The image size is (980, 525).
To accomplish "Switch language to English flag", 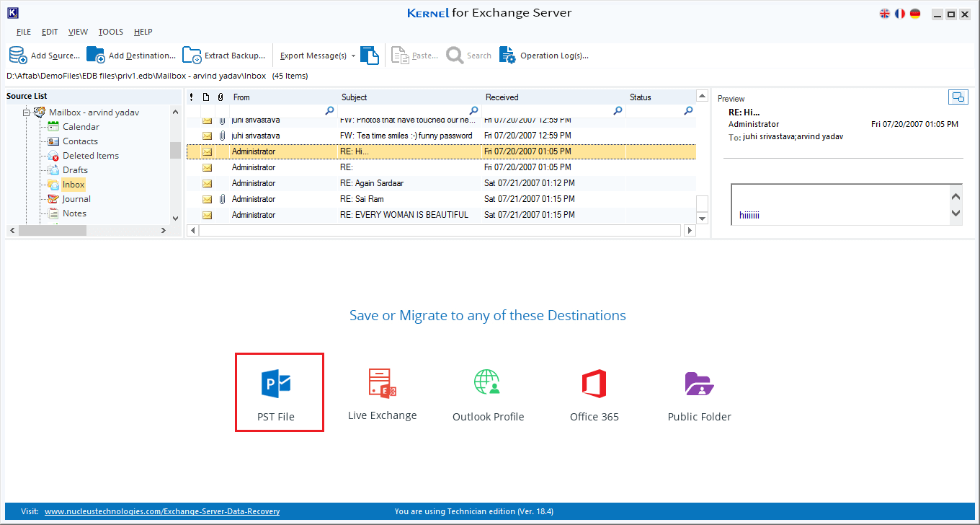I will pos(885,14).
